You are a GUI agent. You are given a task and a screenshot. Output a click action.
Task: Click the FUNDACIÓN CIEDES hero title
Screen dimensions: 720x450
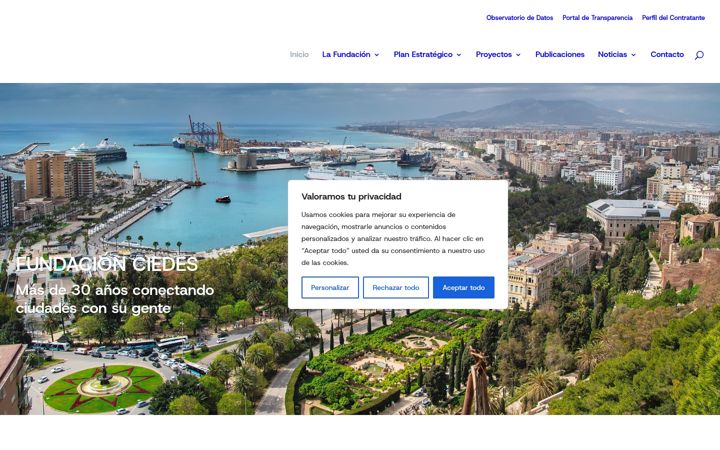tap(107, 264)
